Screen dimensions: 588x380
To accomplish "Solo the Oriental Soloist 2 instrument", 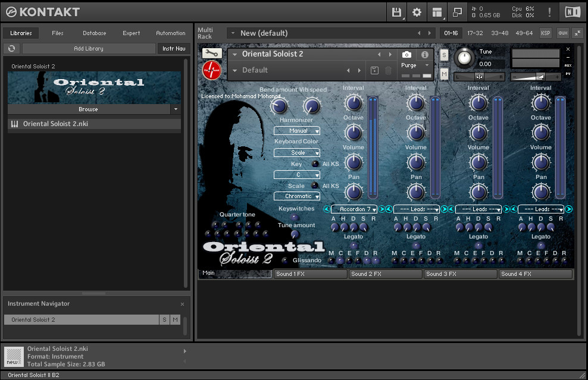I will click(x=444, y=55).
